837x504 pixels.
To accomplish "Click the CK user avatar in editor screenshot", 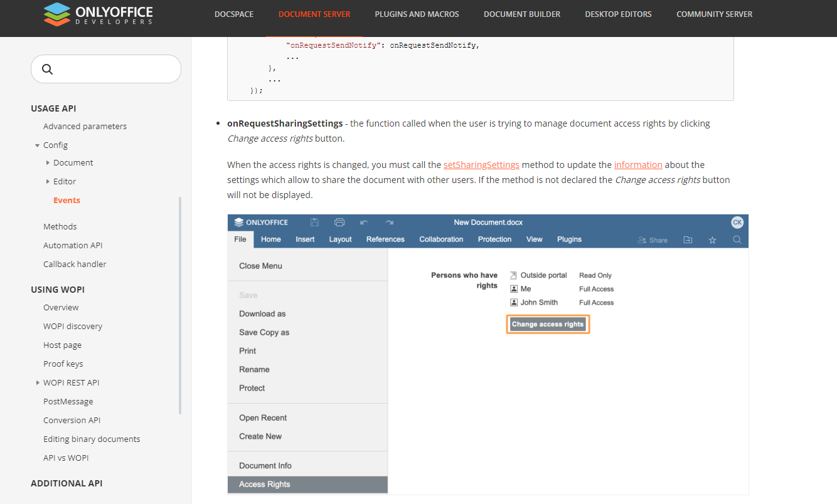I will click(737, 222).
